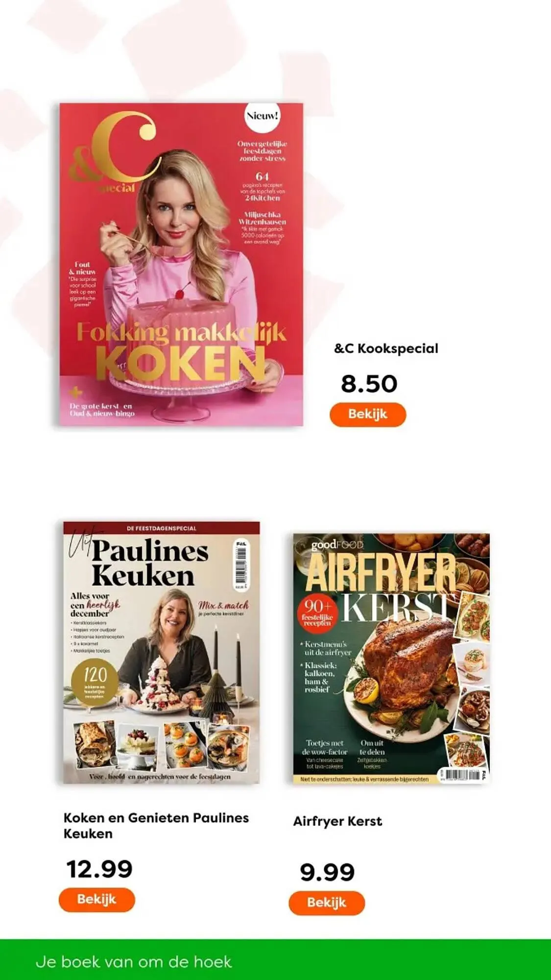Viewport: 551px width, 980px height.
Task: Select the &C Kookspecial product title
Action: click(386, 349)
